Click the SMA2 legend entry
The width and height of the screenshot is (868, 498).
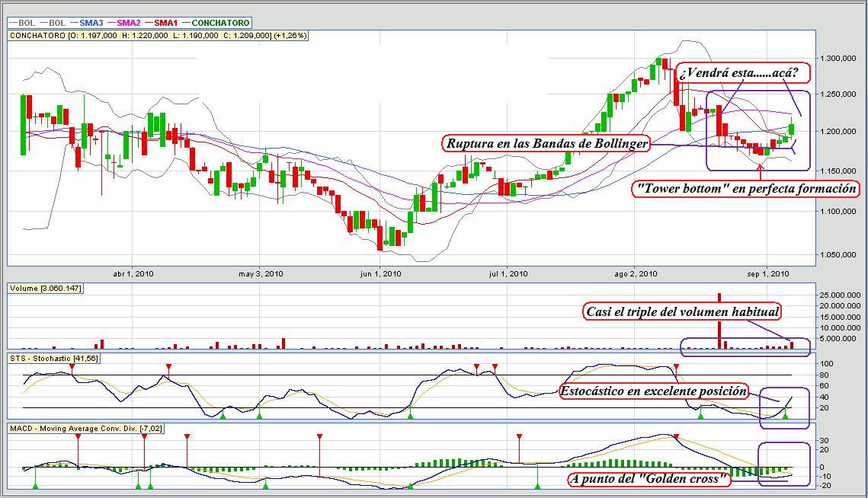(123, 23)
